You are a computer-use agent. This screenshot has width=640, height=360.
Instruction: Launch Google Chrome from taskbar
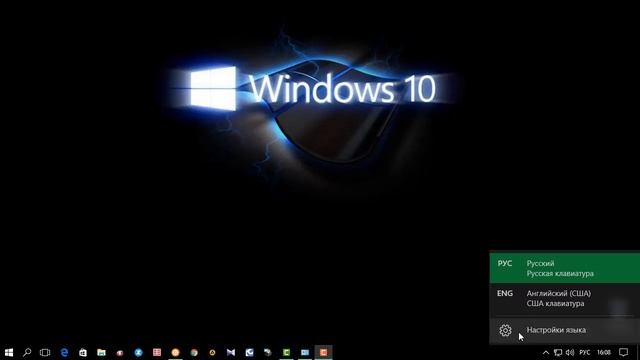(194, 352)
